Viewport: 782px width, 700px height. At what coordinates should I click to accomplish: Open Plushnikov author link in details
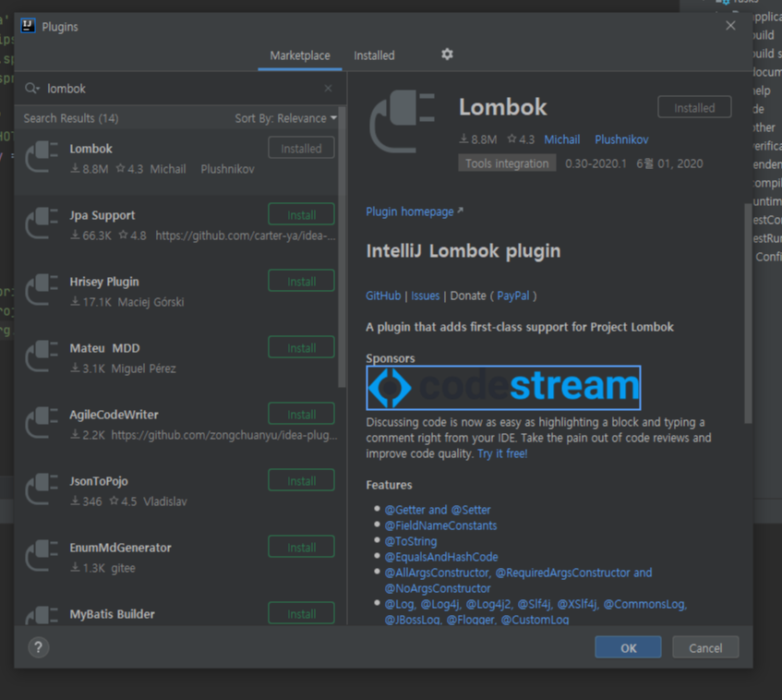(621, 139)
